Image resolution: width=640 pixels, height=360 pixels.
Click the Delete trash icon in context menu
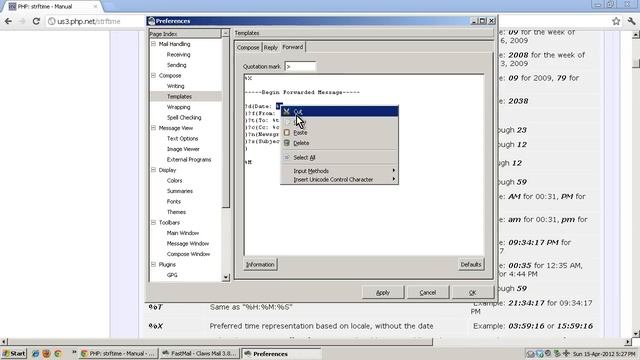pyautogui.click(x=287, y=143)
